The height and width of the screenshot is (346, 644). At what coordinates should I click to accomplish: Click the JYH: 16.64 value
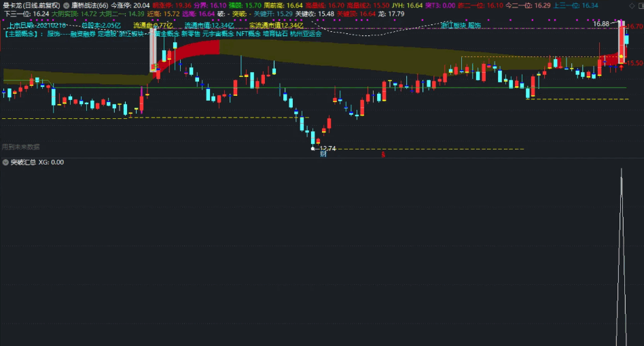[407, 5]
